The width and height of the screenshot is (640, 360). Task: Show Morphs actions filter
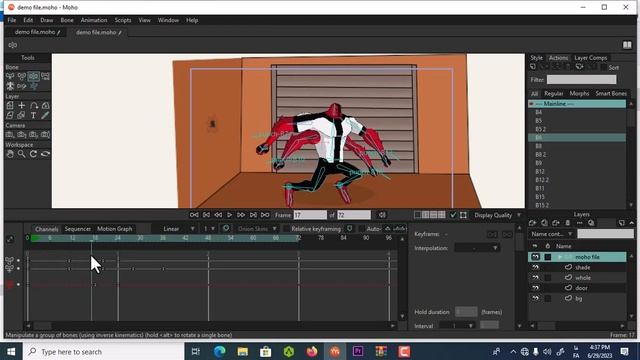(x=579, y=93)
